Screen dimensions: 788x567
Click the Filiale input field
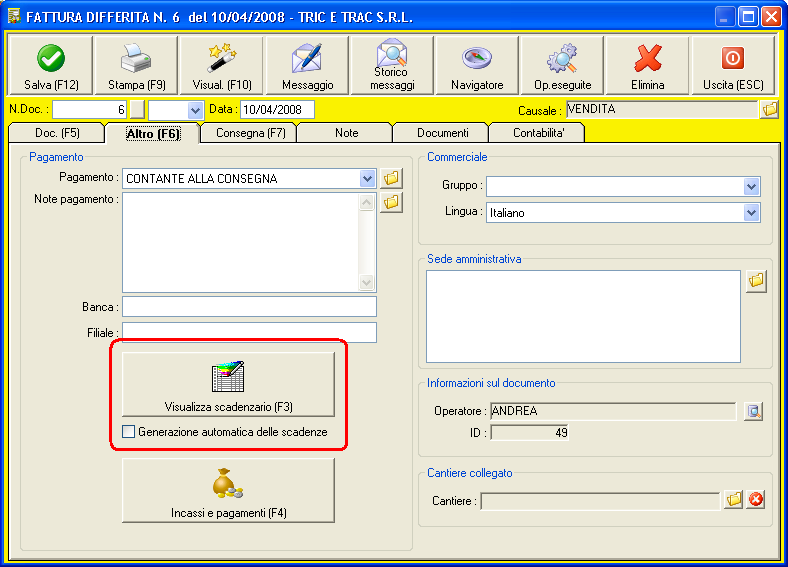249,332
